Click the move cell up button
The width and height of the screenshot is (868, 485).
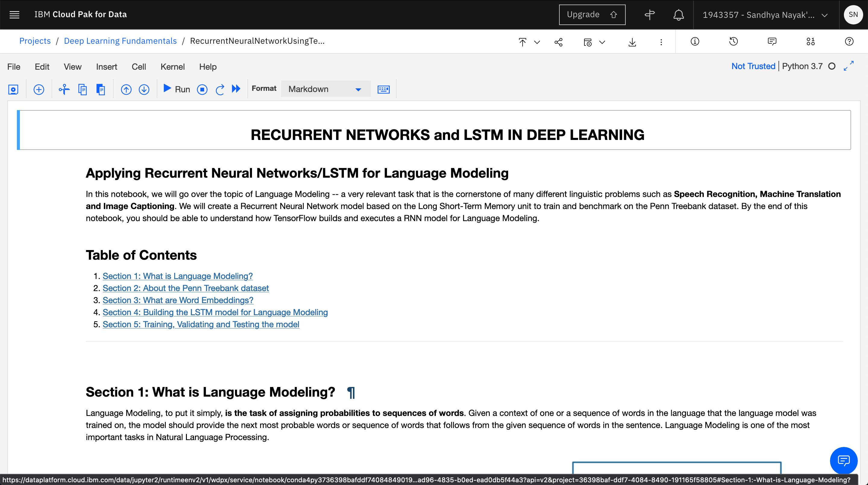coord(126,88)
